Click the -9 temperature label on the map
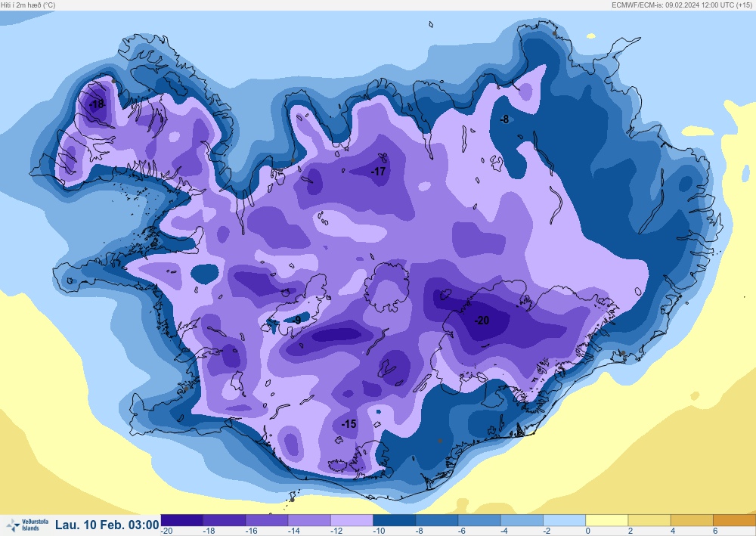756x536 pixels. click(x=296, y=320)
